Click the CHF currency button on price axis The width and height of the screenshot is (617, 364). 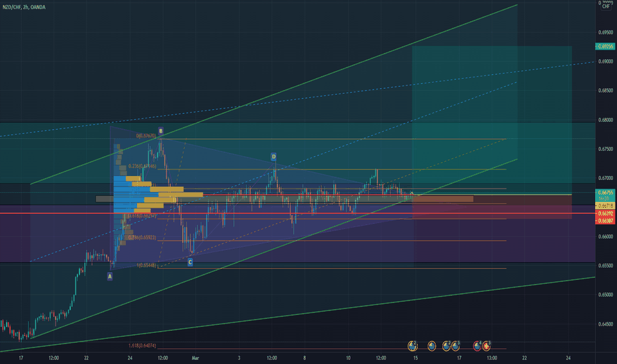(606, 7)
